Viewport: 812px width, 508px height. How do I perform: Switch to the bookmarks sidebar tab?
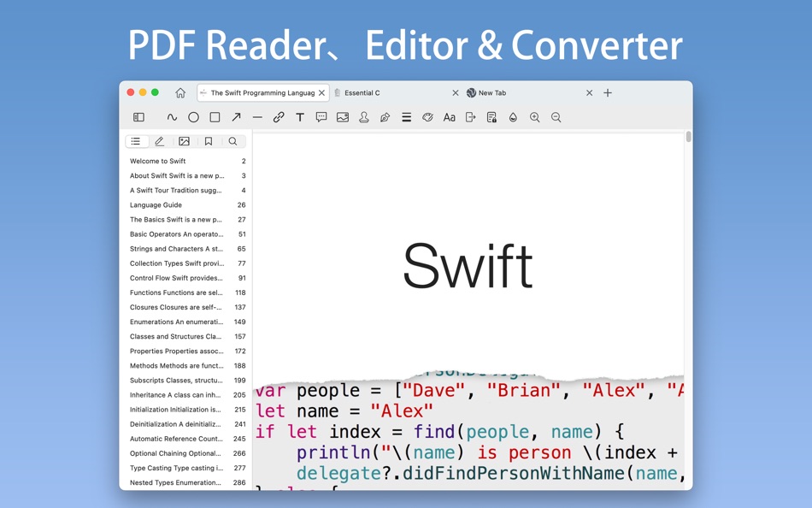(209, 141)
